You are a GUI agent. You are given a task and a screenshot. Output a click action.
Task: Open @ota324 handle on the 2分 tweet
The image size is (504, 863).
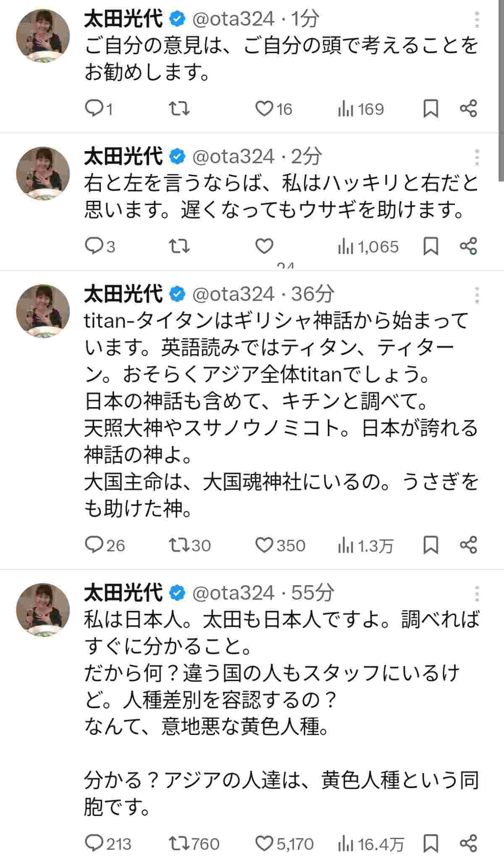tap(233, 157)
